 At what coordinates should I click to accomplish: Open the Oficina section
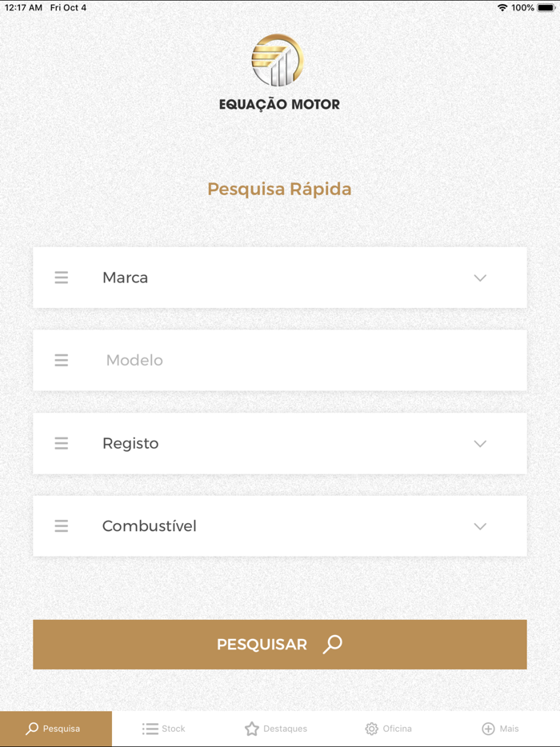[388, 729]
